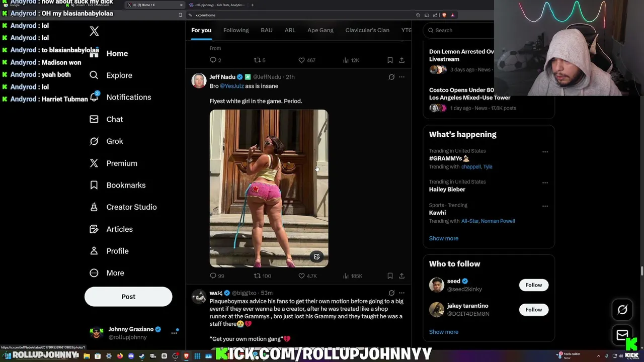Switch to the BAU tab
Image resolution: width=644 pixels, height=362 pixels.
(x=267, y=30)
